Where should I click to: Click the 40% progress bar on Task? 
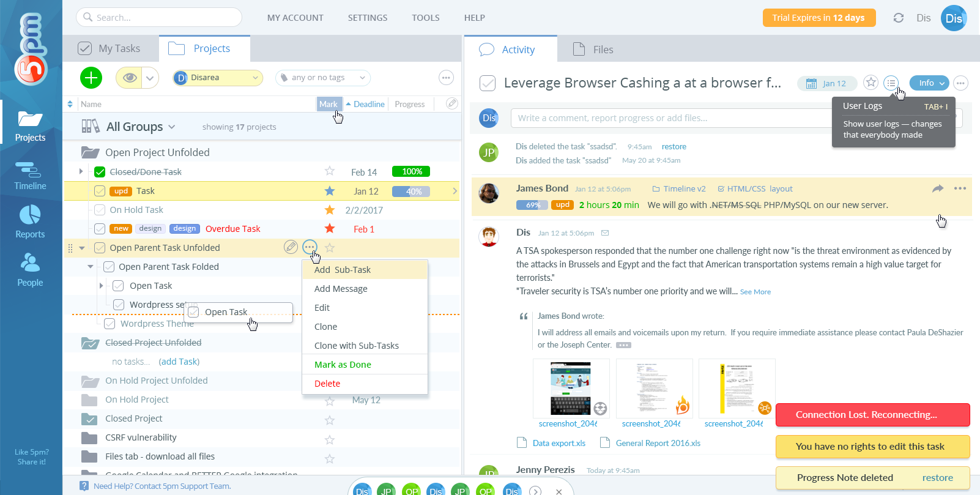(x=411, y=191)
